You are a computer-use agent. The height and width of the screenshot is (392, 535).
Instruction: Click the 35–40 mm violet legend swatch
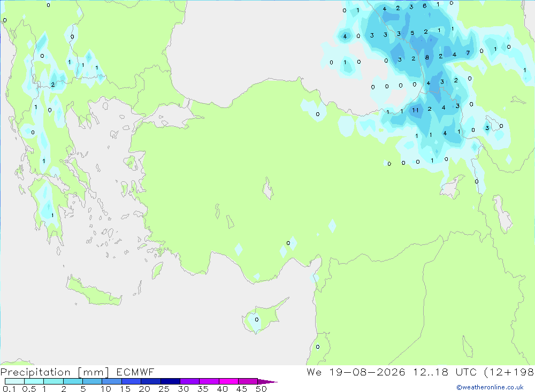click(209, 381)
